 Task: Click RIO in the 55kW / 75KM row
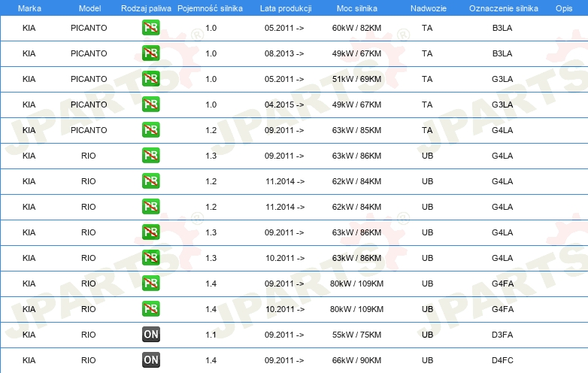[89, 335]
